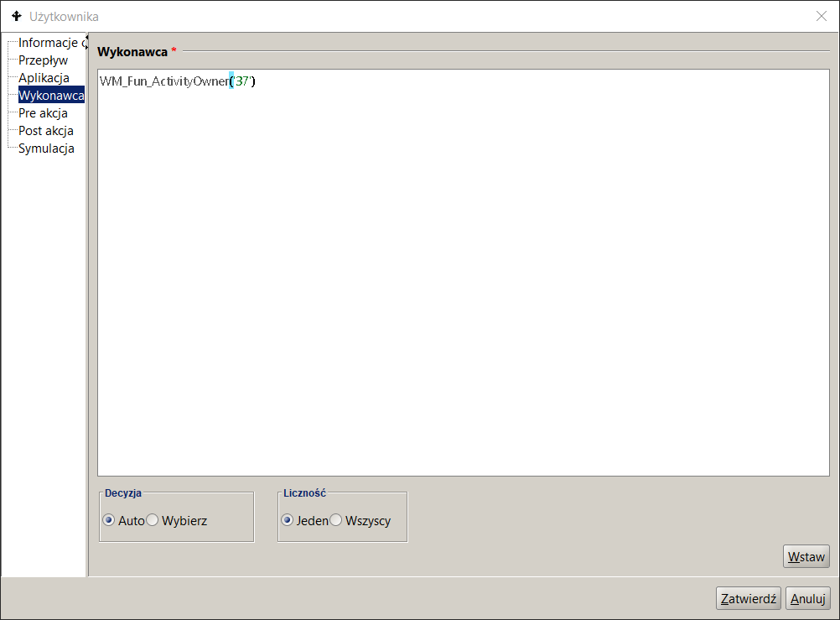Viewport: 840px width, 620px height.
Task: Switch to Post akcja section
Action: click(x=45, y=131)
